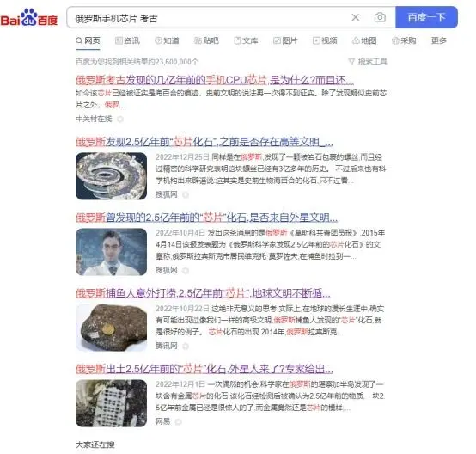Switch to the 图片 tab

[x=285, y=40]
